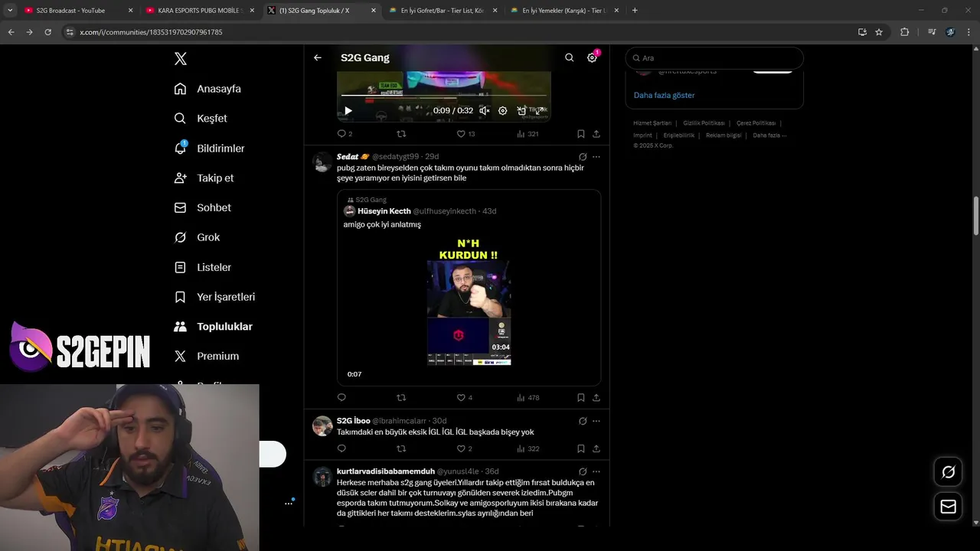Reply to S2G İboo's post
The height and width of the screenshot is (551, 980).
341,448
